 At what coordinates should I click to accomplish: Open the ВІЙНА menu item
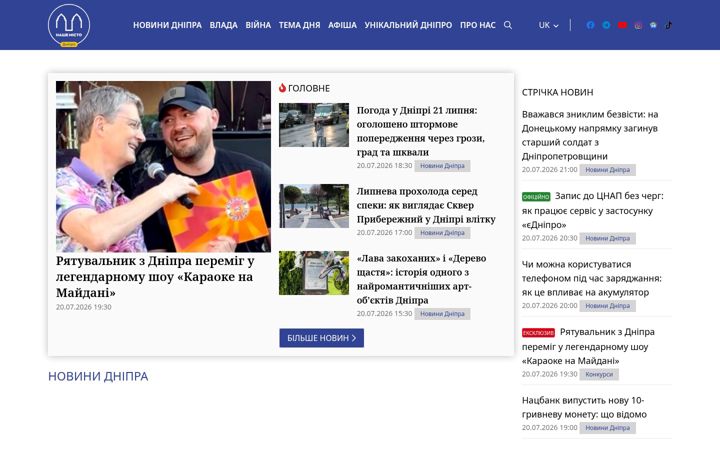(258, 25)
